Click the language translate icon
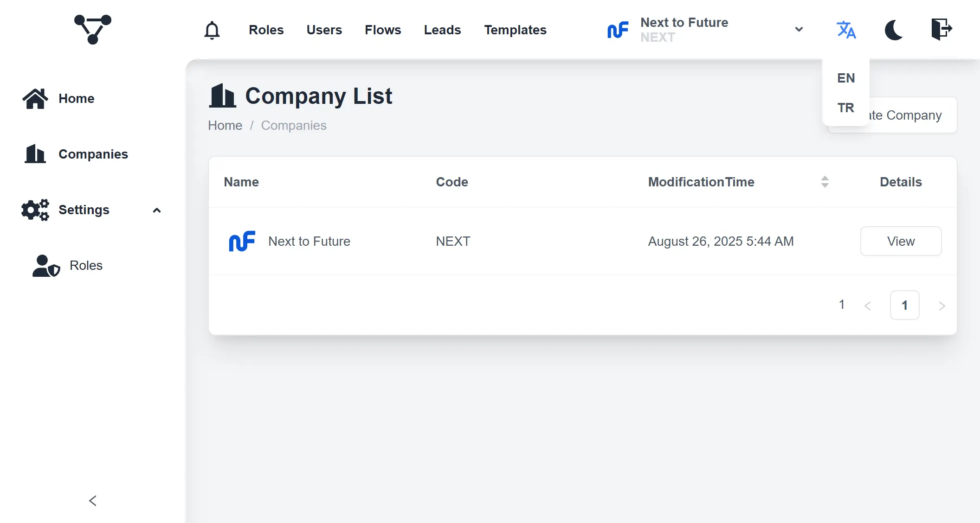Screen dimensions: 980x523 coord(846,30)
